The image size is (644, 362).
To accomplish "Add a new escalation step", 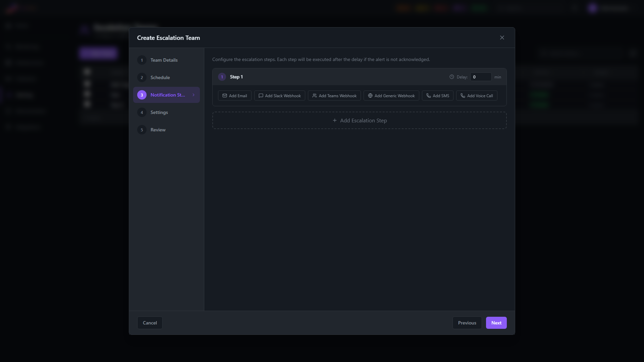I will point(359,120).
